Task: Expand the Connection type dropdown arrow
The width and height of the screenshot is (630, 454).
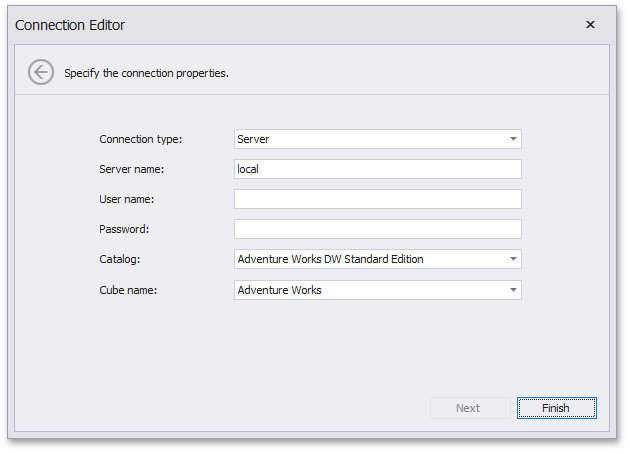Action: [x=513, y=139]
